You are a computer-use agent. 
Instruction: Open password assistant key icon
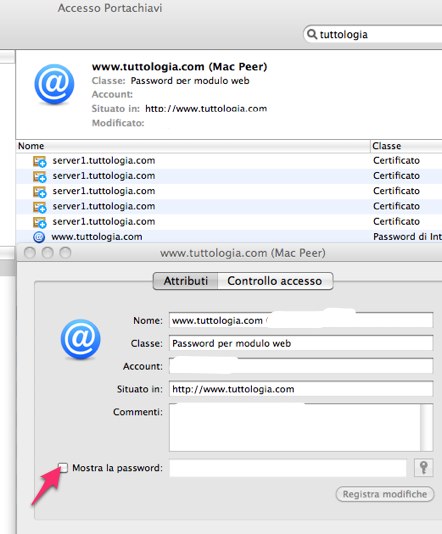point(423,468)
